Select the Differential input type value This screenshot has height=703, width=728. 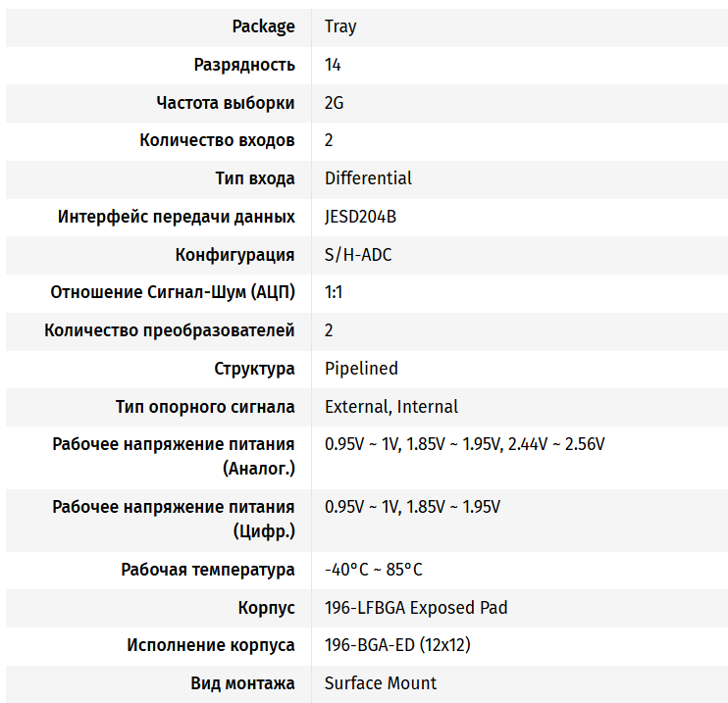(368, 178)
